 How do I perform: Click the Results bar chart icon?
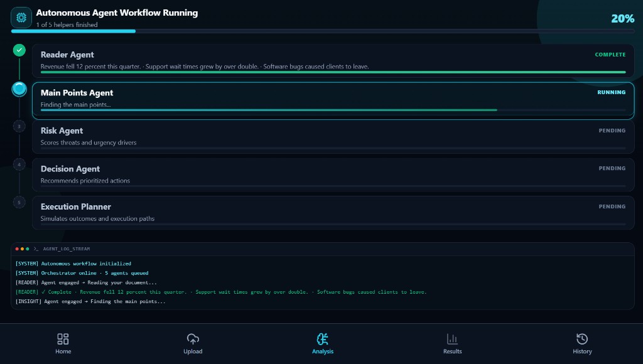pos(452,339)
